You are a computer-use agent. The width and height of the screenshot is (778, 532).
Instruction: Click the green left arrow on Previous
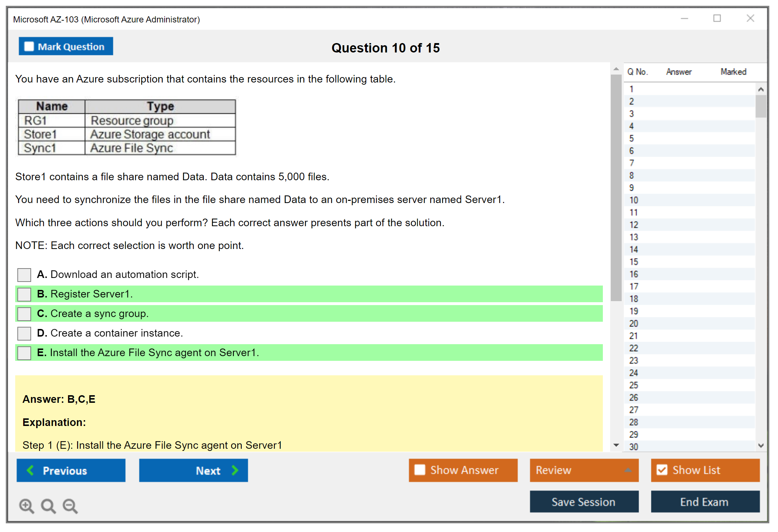pos(30,470)
